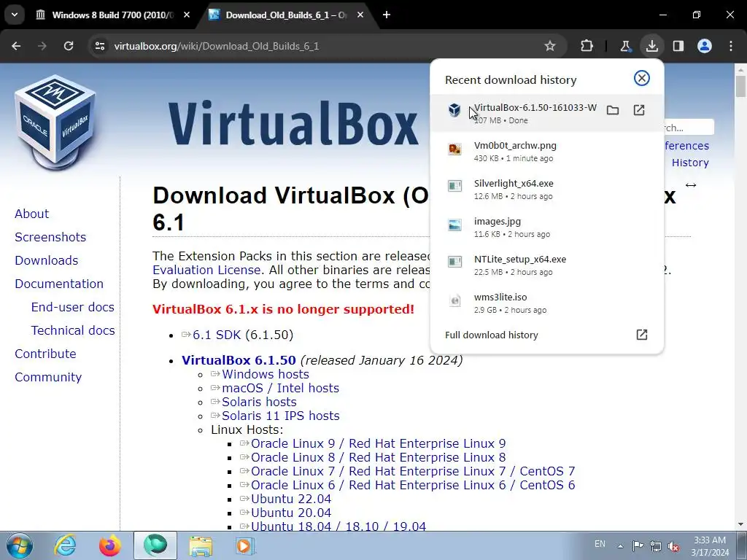Show VirtualBox-6.1.50 download in folder

tap(613, 111)
